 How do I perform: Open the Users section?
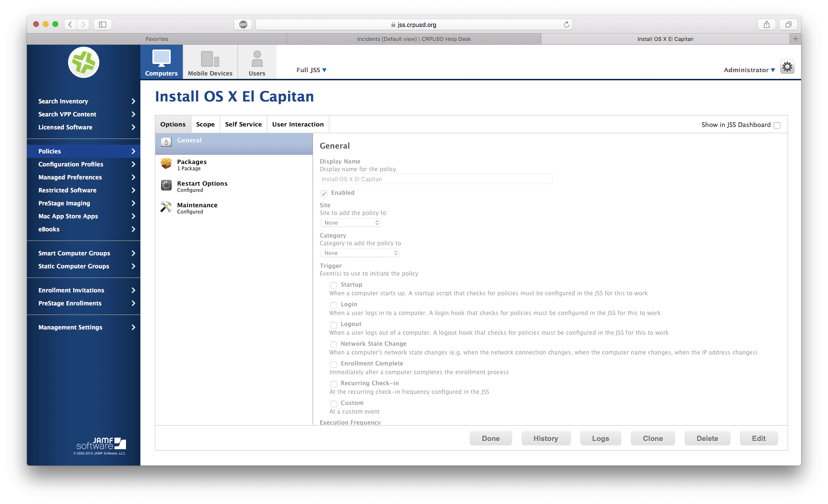coord(257,62)
